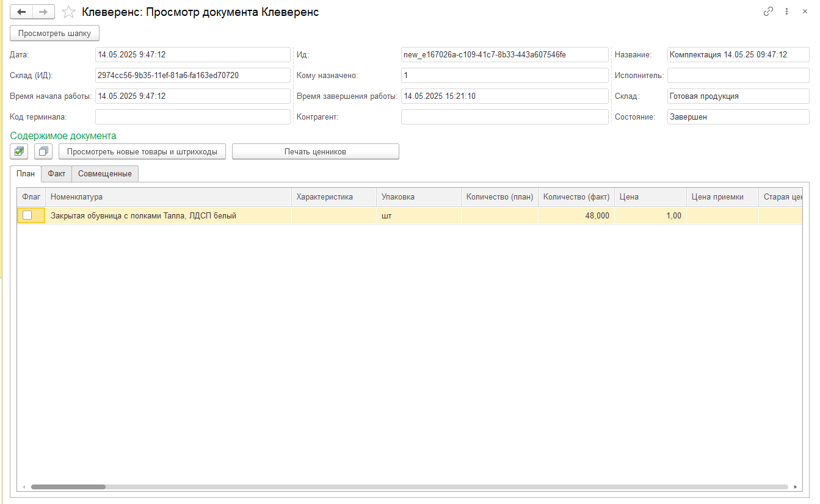Copy link using the chain icon
820x504 pixels.
769,12
